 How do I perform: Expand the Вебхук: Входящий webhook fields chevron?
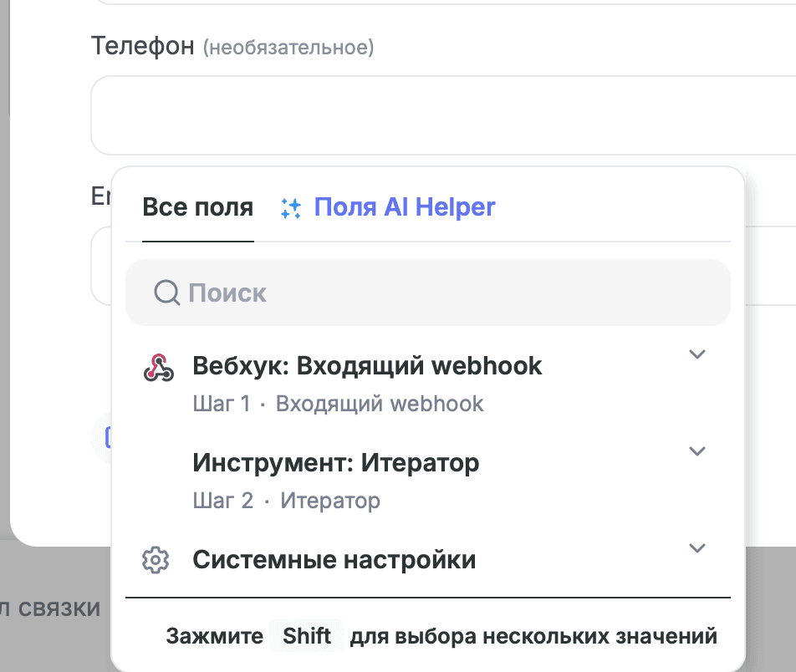point(697,354)
